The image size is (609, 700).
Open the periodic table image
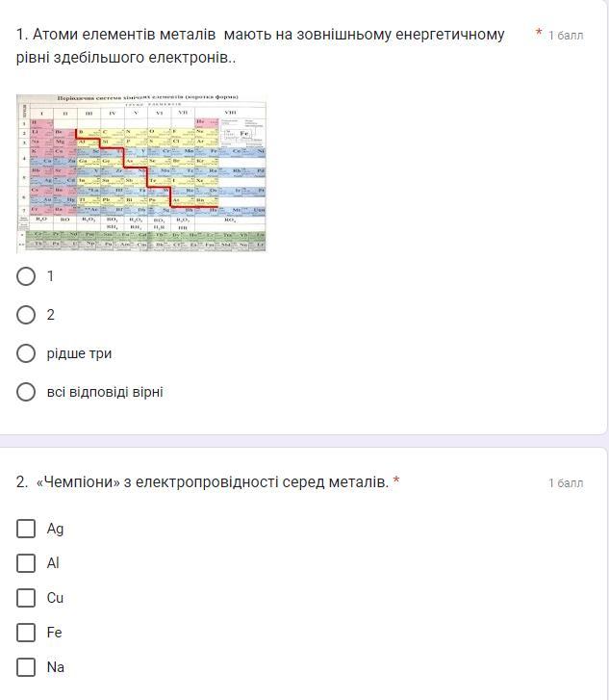[x=141, y=173]
